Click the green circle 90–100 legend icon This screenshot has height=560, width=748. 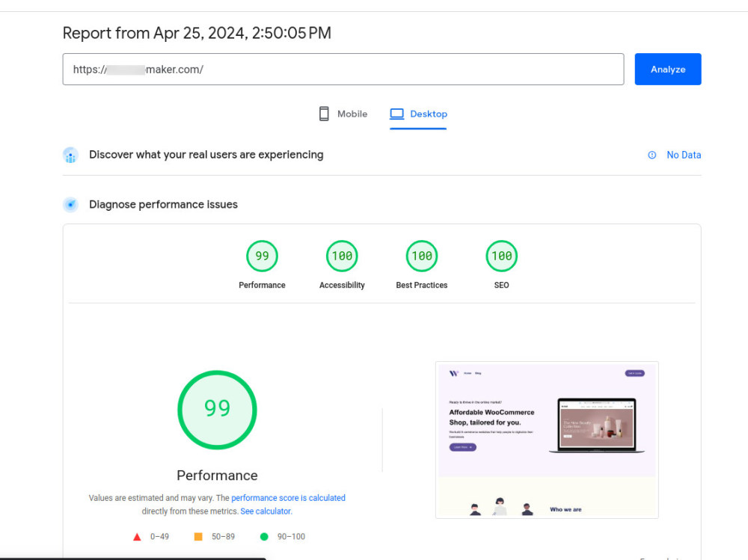pos(264,537)
